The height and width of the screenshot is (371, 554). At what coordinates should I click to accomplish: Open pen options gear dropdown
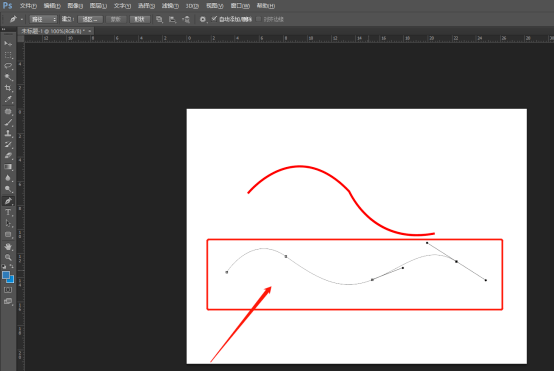pyautogui.click(x=203, y=19)
